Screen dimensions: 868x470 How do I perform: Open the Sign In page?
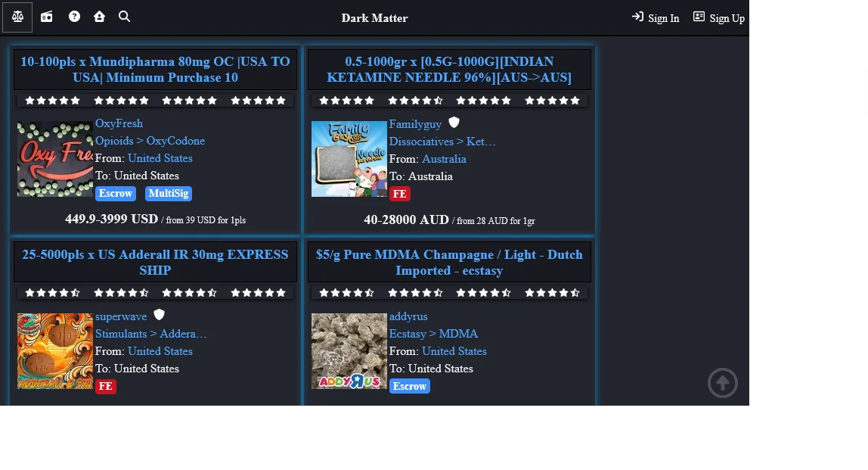pos(656,17)
